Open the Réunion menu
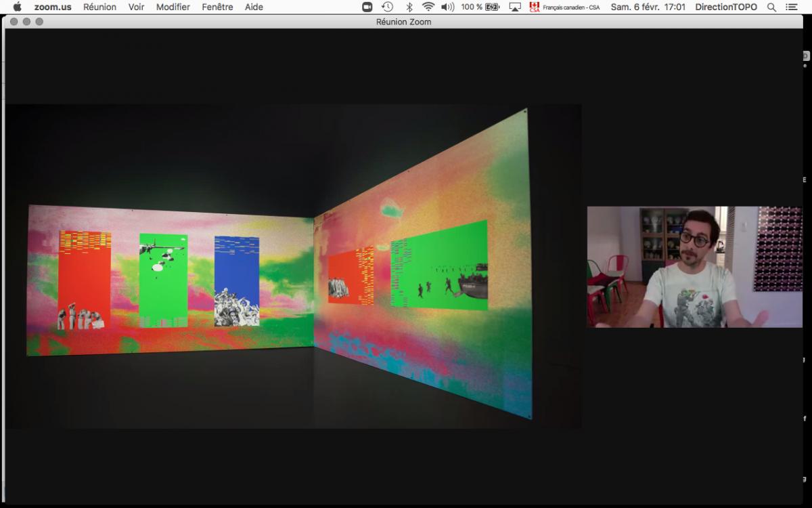 click(99, 7)
